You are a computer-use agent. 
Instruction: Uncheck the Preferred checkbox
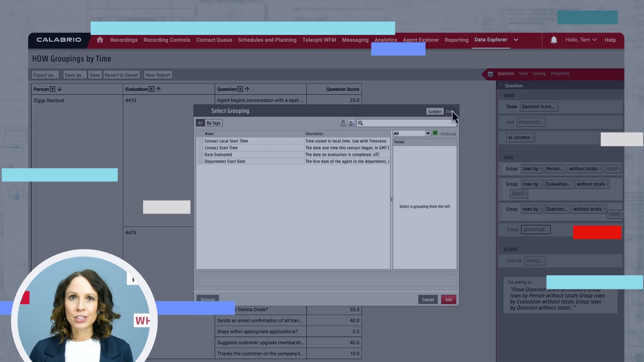[435, 133]
